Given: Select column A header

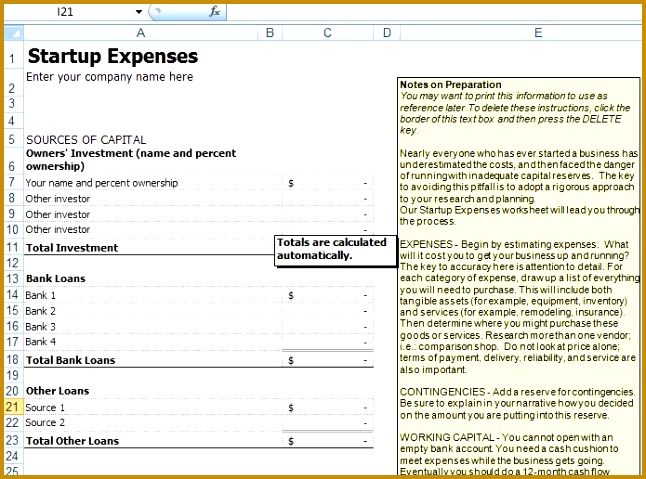Looking at the screenshot, I should point(140,33).
